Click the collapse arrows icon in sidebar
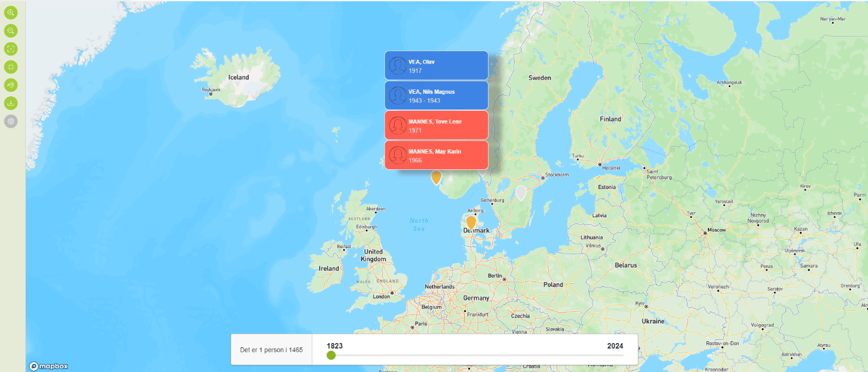The width and height of the screenshot is (868, 372). click(x=11, y=67)
